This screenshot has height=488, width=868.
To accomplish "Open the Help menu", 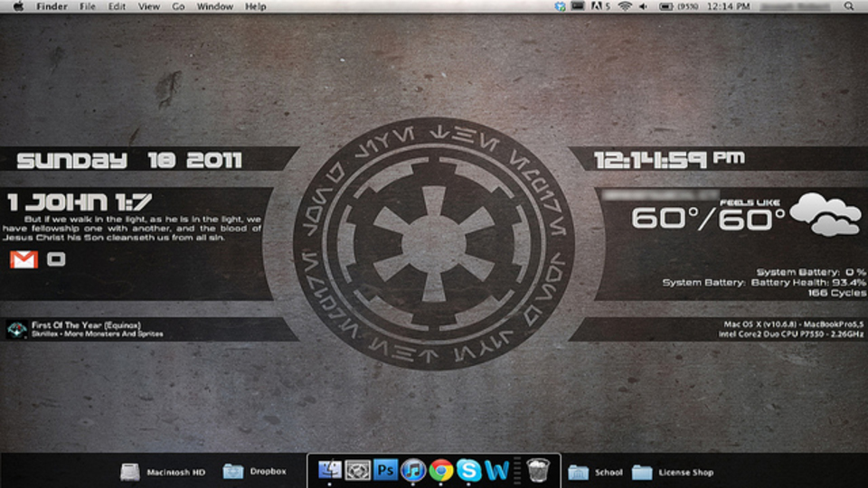I will [255, 6].
